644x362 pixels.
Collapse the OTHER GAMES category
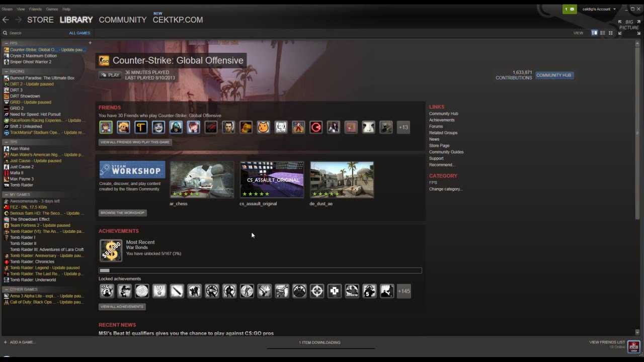pyautogui.click(x=6, y=290)
